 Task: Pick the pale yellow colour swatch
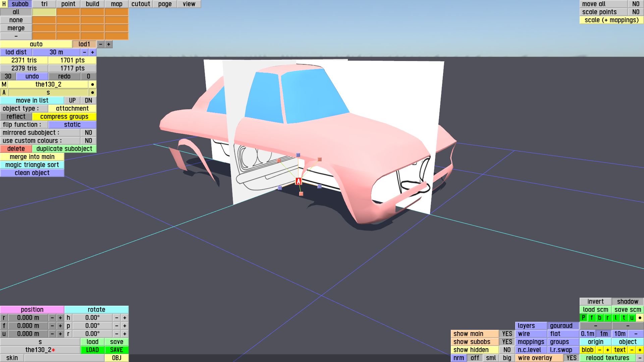coord(44,12)
